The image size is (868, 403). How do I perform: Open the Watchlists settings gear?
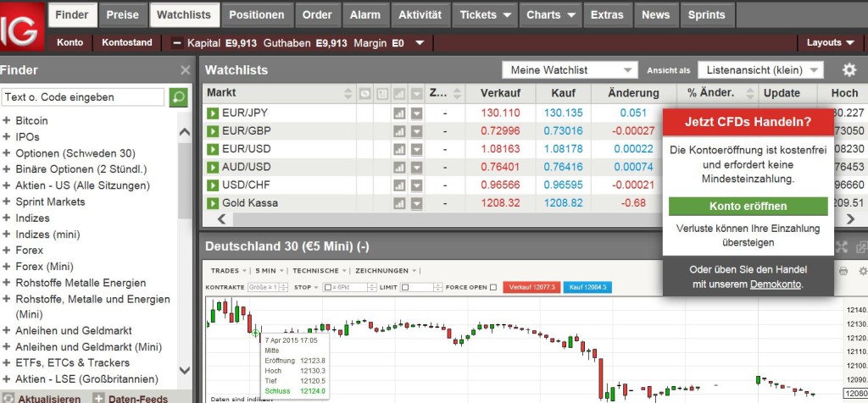(x=849, y=70)
